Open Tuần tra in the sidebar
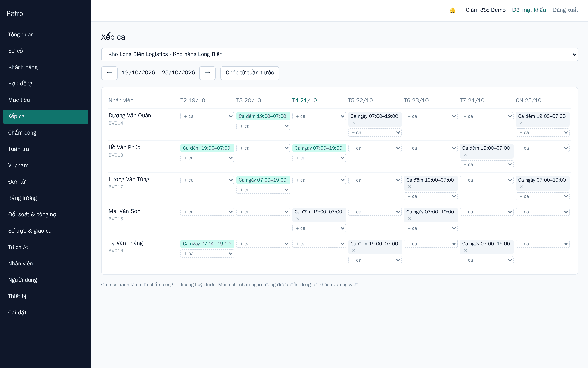This screenshot has width=588, height=368. 46,149
